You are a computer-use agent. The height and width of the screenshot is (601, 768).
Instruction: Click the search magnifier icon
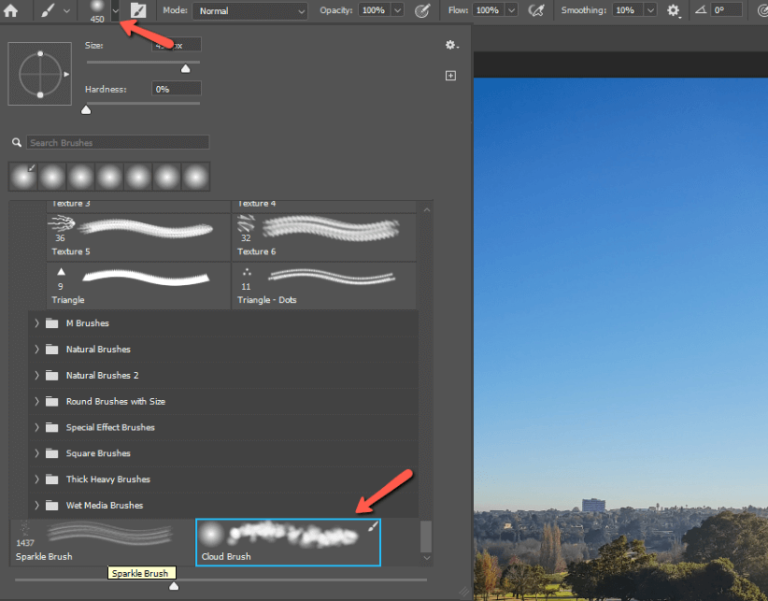coord(17,143)
